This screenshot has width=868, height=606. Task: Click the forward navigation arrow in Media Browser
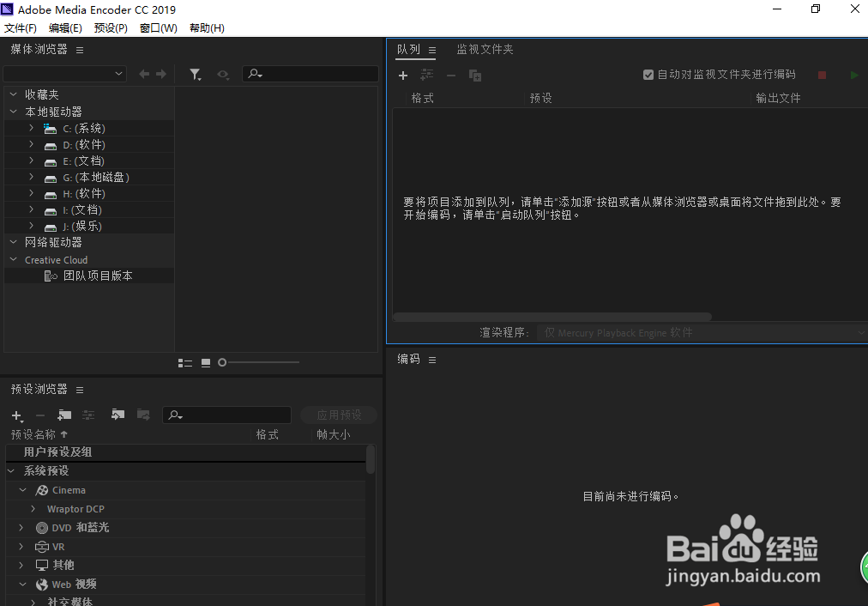(x=160, y=74)
